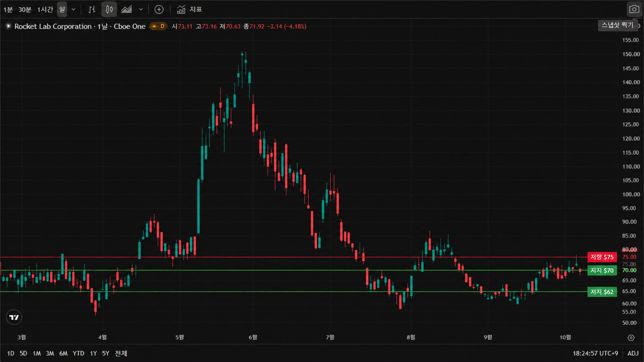Click the 6월 time axis label
The image size is (644, 362).
click(x=253, y=337)
